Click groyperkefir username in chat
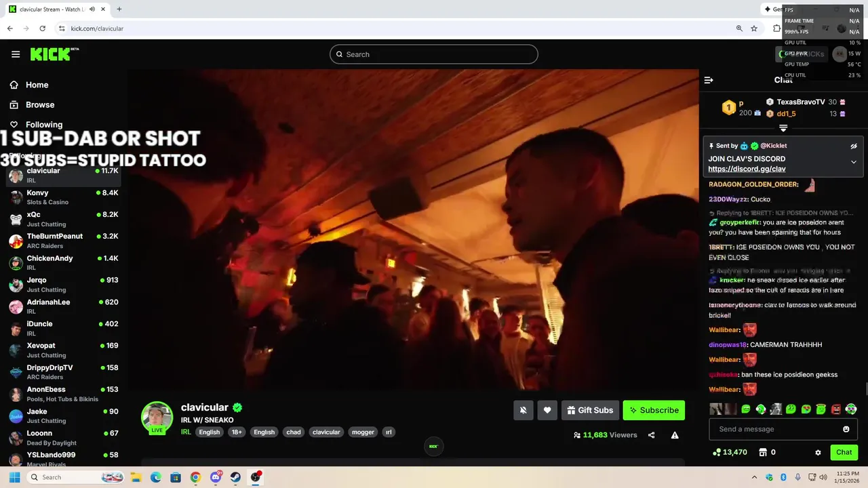Screen dimensions: 868x488 coord(739,222)
